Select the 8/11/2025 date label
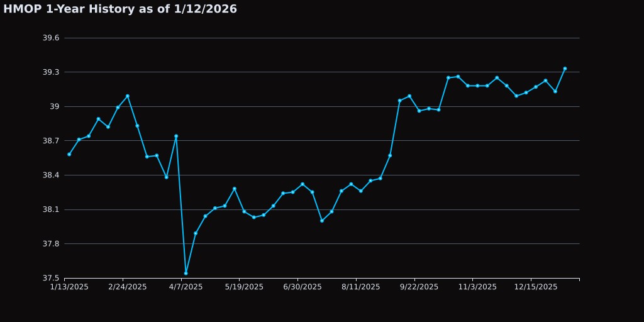This screenshot has width=644, height=322. coord(361,287)
